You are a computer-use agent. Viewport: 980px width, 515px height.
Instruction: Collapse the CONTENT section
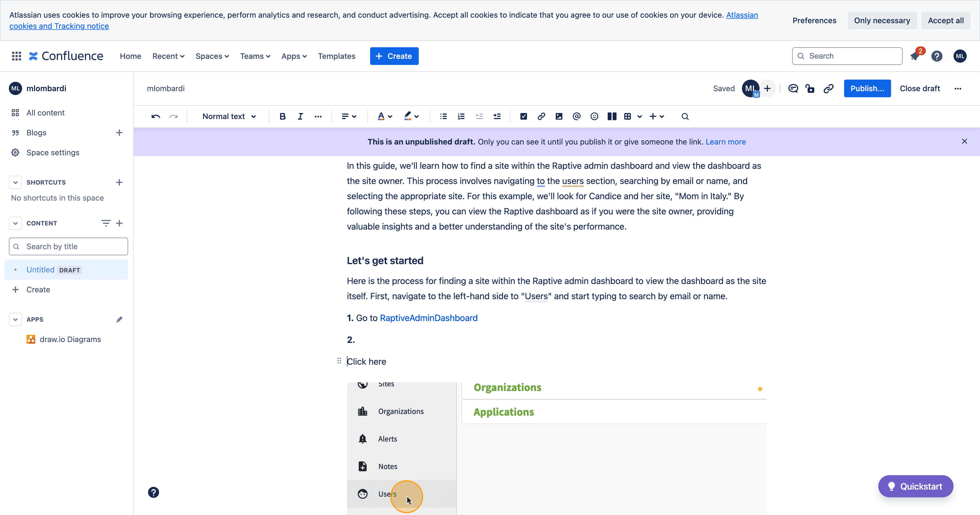point(15,223)
